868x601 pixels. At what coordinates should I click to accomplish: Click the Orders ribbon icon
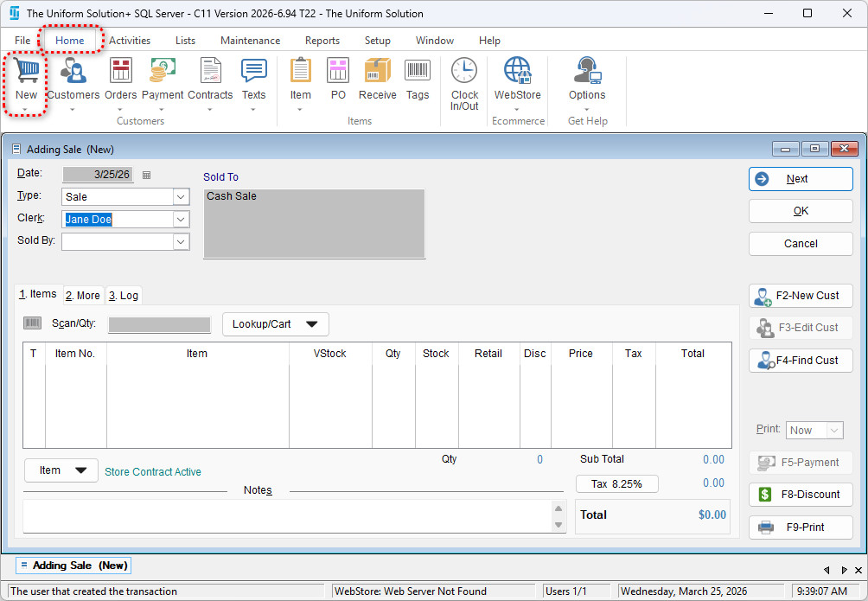tap(121, 72)
